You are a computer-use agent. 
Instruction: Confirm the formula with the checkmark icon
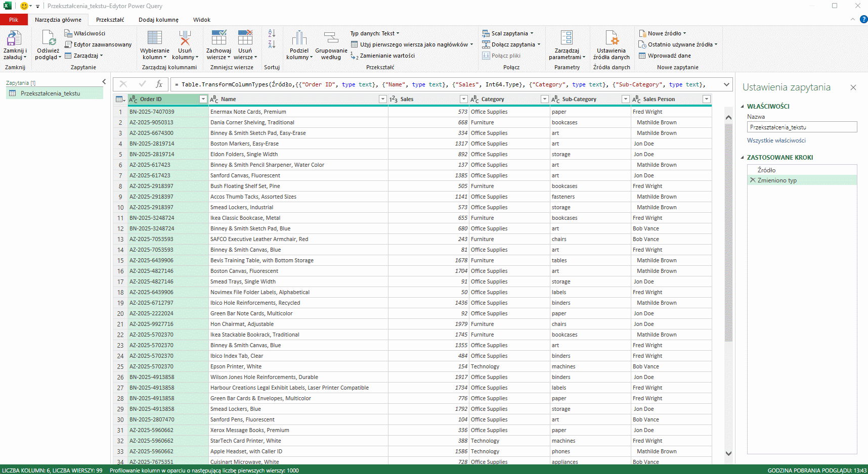tap(142, 84)
